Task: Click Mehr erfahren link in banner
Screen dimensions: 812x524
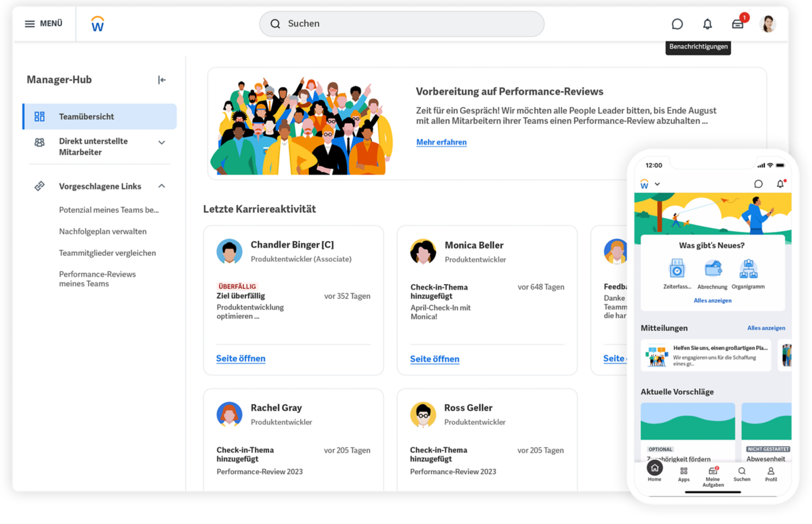Action: 441,142
